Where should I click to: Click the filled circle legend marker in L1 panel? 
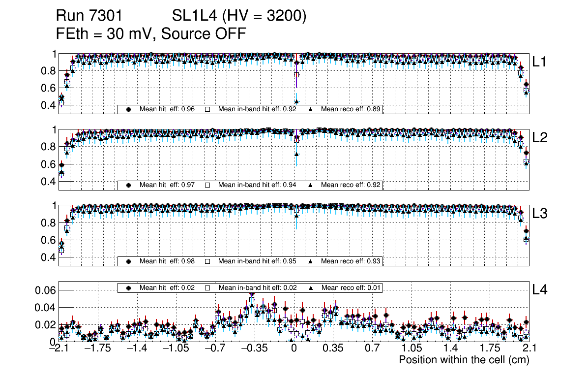point(129,109)
